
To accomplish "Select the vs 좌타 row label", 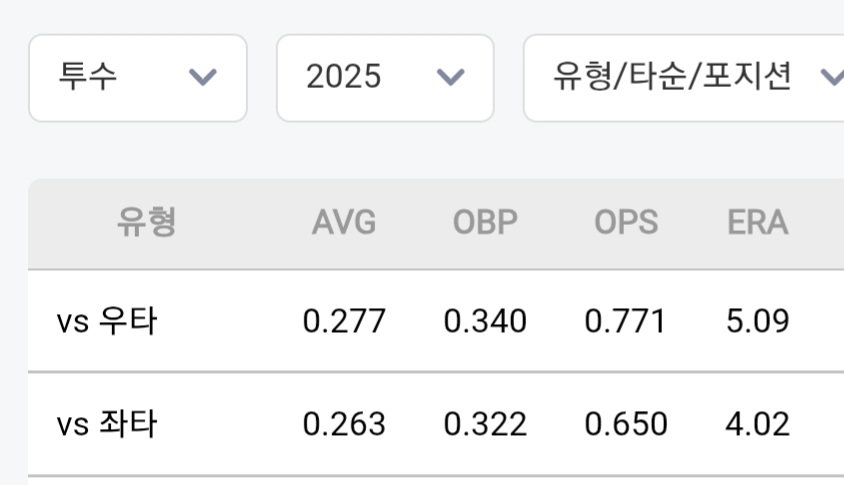I will [107, 424].
